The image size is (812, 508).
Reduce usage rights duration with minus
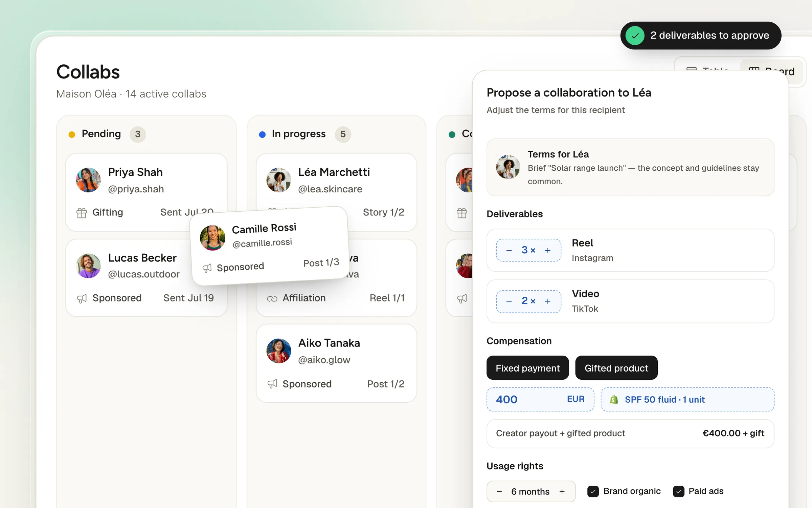point(499,491)
